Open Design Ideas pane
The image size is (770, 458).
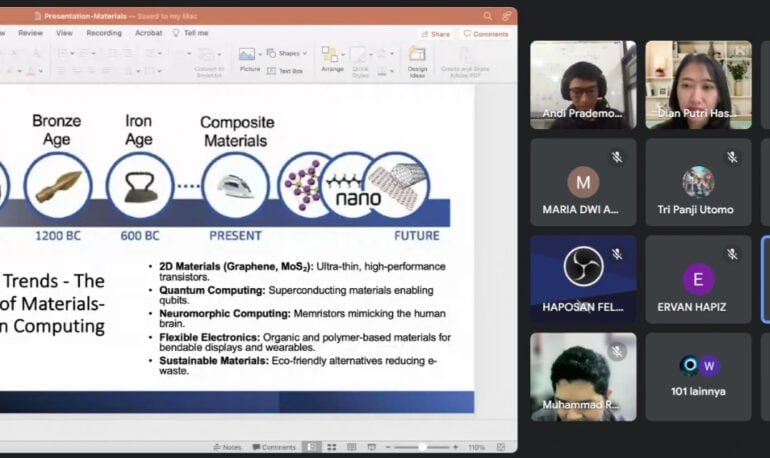click(417, 61)
